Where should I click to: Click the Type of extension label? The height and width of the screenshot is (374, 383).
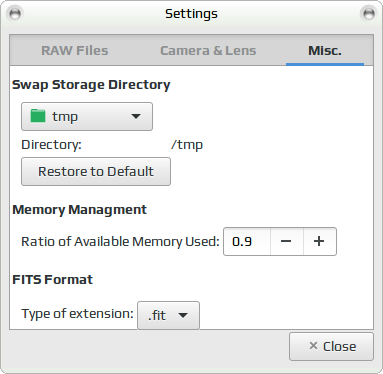point(77,314)
